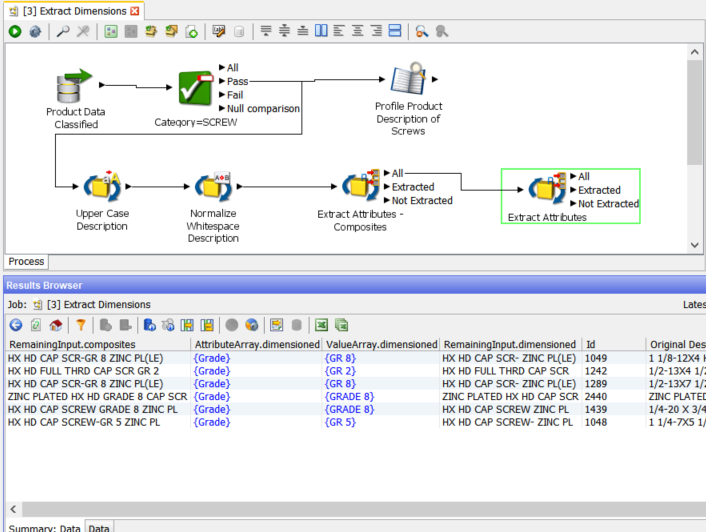
Task: Click Not Extracted output of Extract Attributes
Action: coord(608,204)
